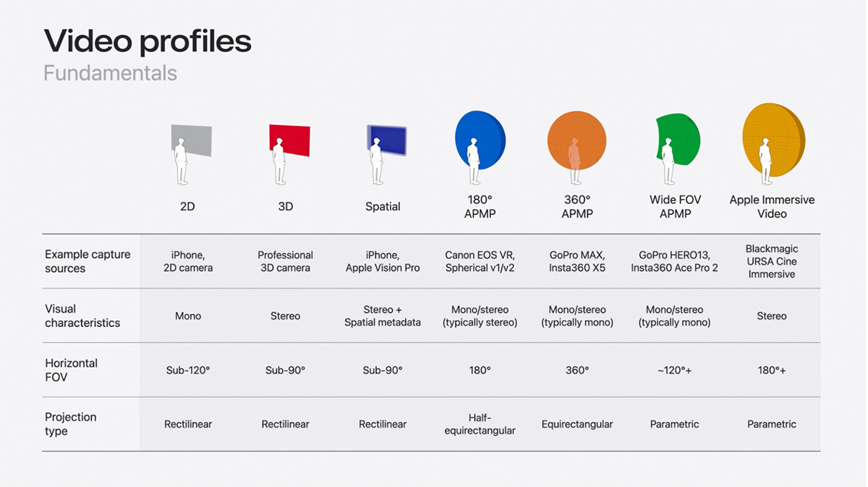The width and height of the screenshot is (868, 487).
Task: Click the red 3D screen illustration
Action: 292,140
